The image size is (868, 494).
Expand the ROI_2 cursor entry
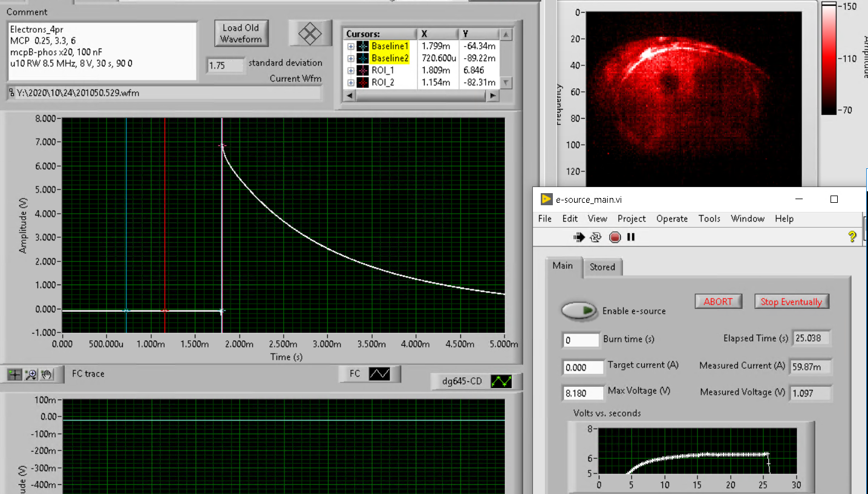pos(351,82)
